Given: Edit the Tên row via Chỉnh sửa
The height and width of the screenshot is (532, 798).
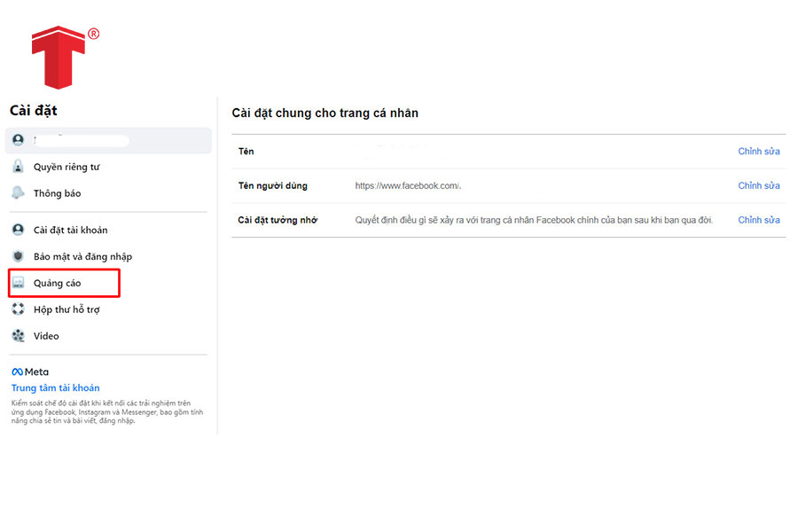Looking at the screenshot, I should pyautogui.click(x=759, y=152).
